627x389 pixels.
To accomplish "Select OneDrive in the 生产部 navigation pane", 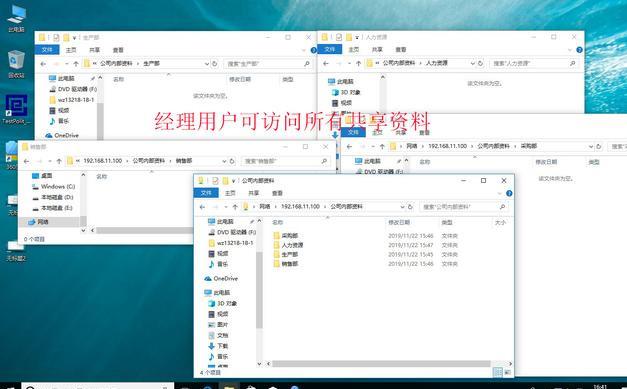I will tap(62, 135).
